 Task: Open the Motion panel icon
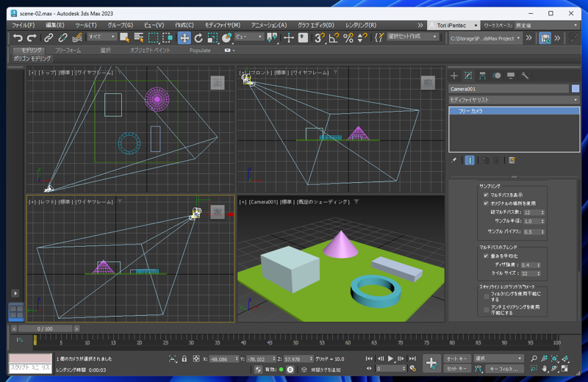coord(497,76)
